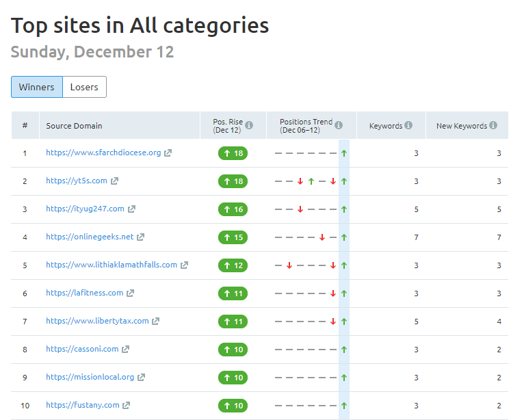The height and width of the screenshot is (420, 524).
Task: Click external-link icon next to lithiaklamathfalls.com
Action: point(184,265)
